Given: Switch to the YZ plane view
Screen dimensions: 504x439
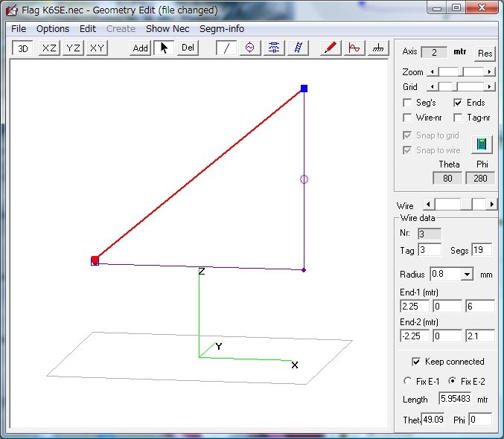Looking at the screenshot, I should [73, 48].
